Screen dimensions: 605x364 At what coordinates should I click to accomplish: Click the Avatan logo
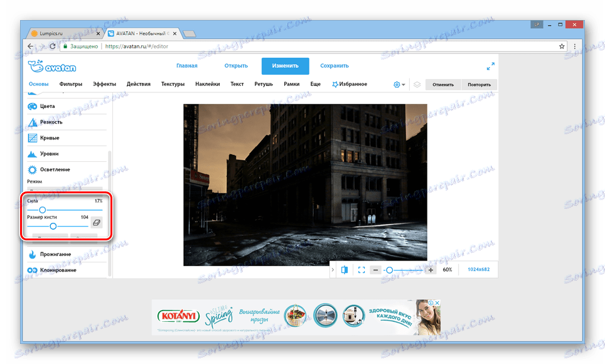tap(51, 67)
